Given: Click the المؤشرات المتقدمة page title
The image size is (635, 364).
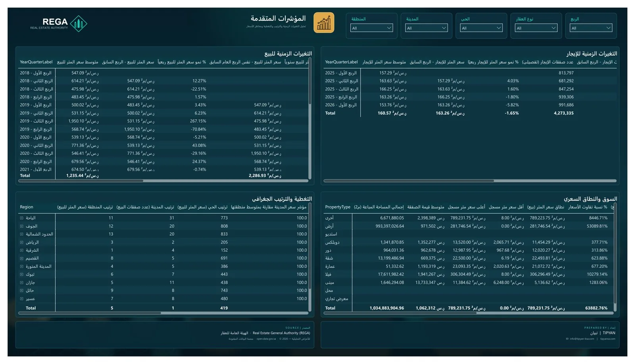Looking at the screenshot, I should [x=278, y=18].
